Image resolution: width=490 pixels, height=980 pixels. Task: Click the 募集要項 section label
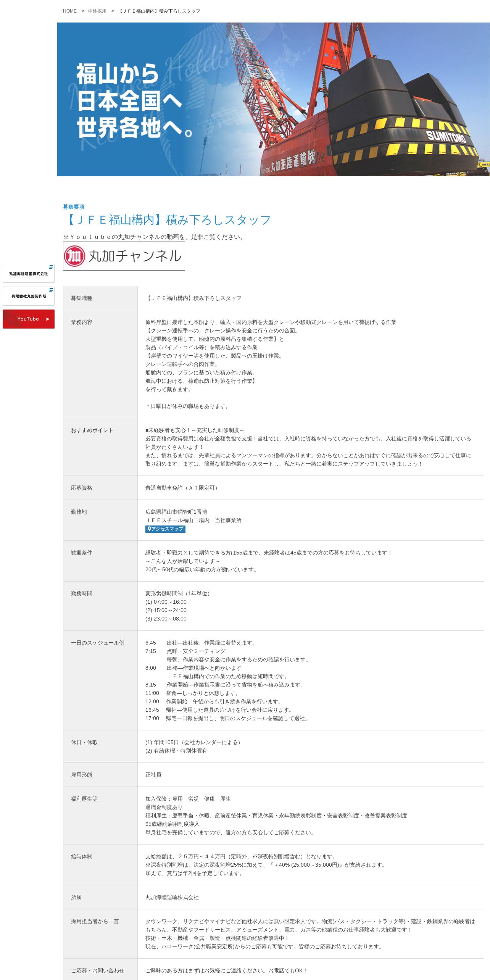[74, 207]
